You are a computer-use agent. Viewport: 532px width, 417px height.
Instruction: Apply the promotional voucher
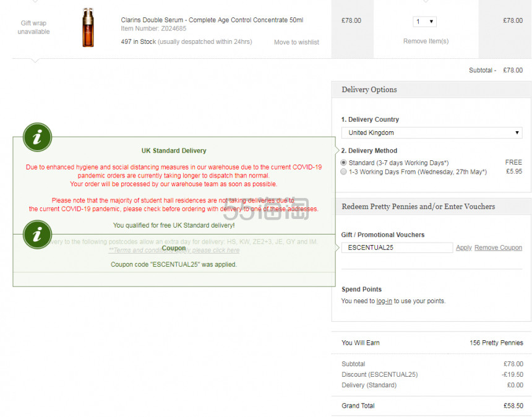click(464, 247)
